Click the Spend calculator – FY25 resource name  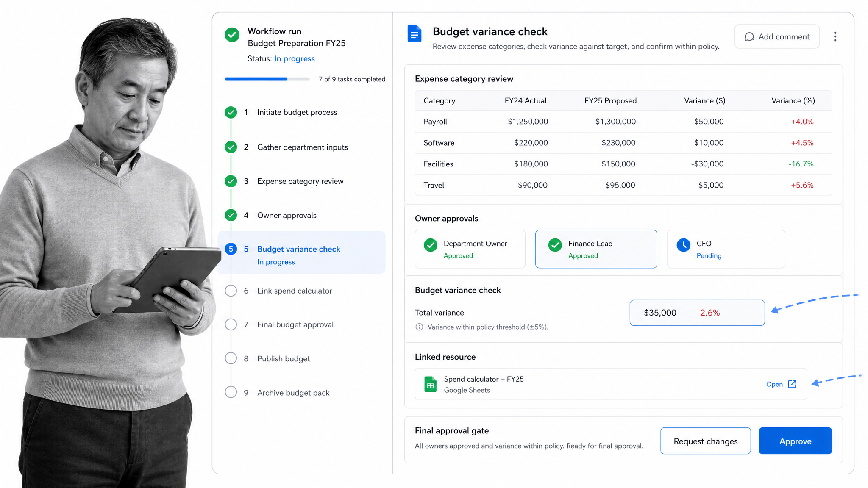point(484,379)
